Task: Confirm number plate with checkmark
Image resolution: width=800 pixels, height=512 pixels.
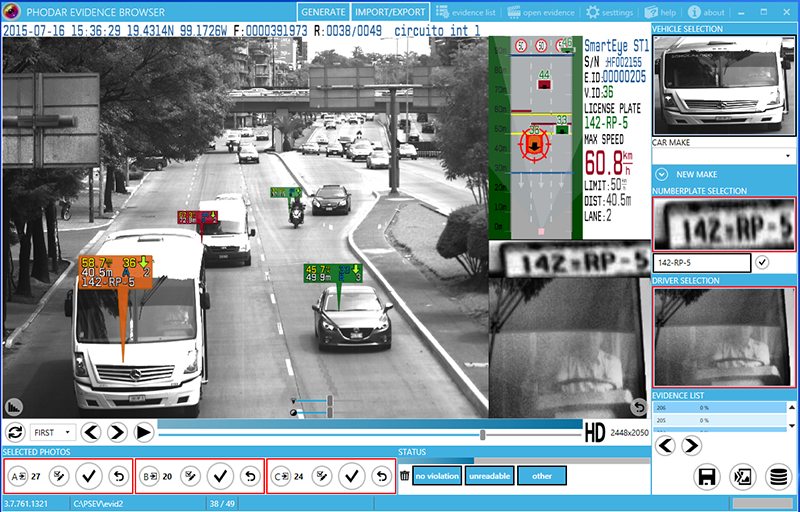Action: coord(762,263)
